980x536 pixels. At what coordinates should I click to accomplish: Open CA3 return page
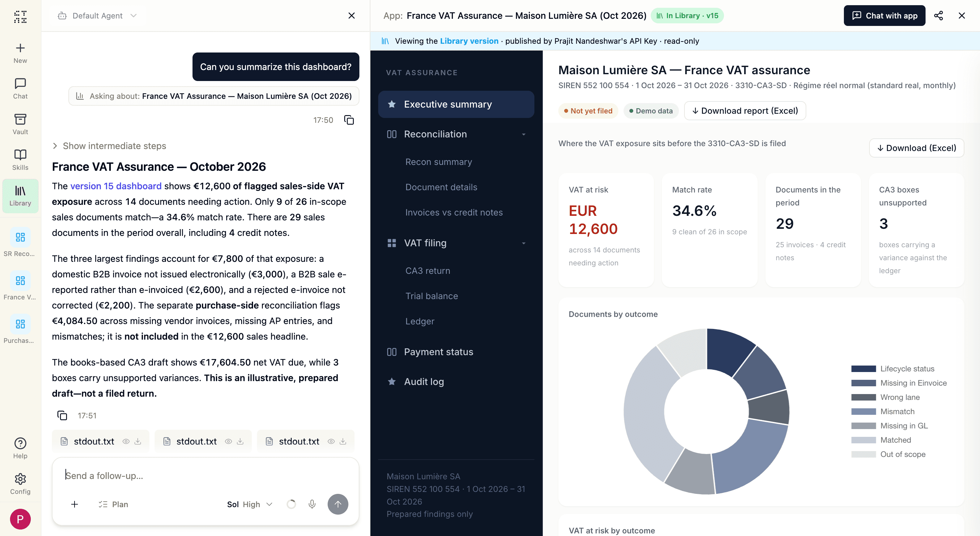coord(427,271)
